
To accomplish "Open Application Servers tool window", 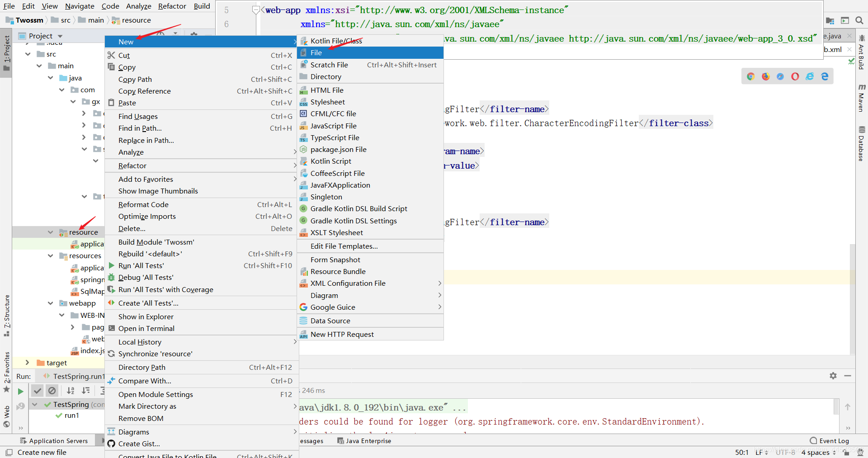I will [54, 441].
